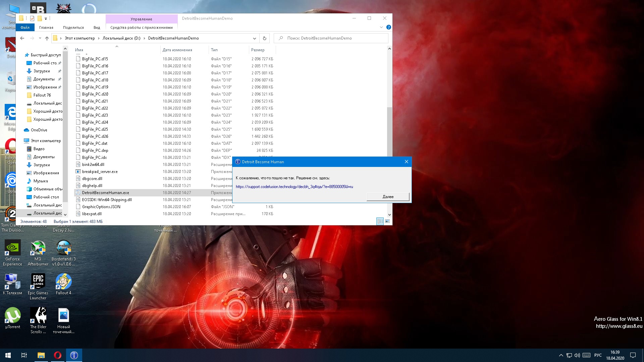Open Explorer help question mark icon

coord(388,27)
